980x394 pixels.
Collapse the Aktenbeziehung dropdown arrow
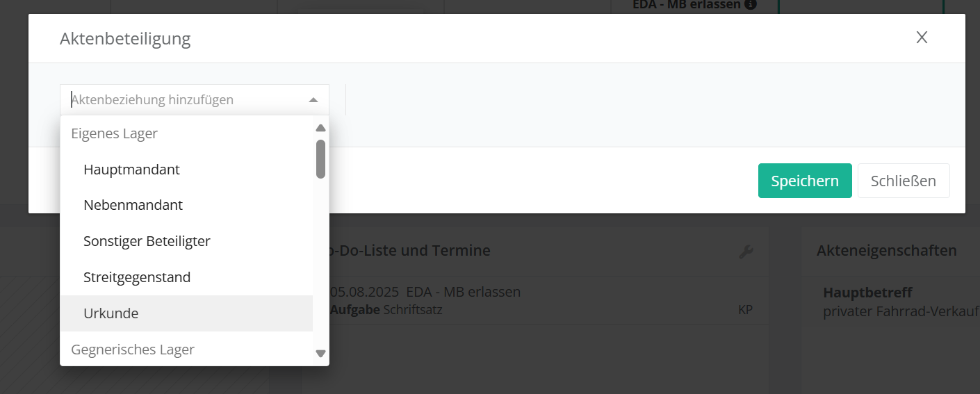313,100
